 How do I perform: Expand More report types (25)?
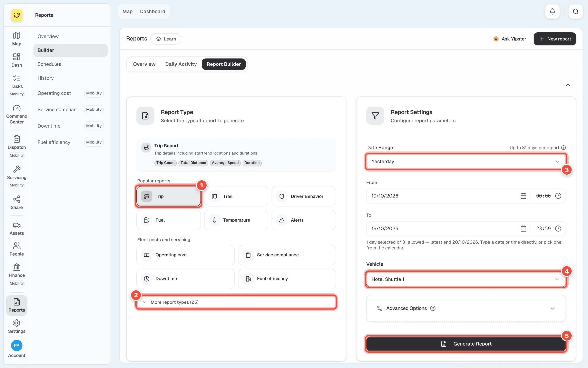coord(236,302)
